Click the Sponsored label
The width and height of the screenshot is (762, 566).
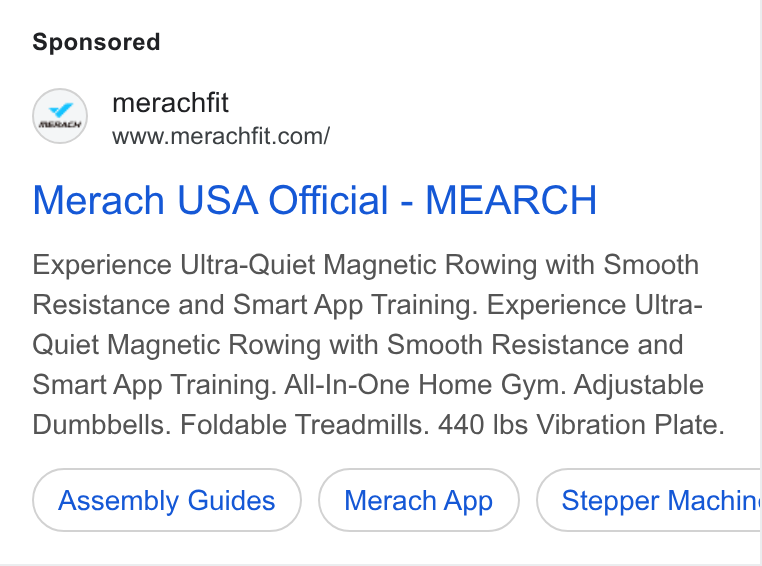point(96,42)
